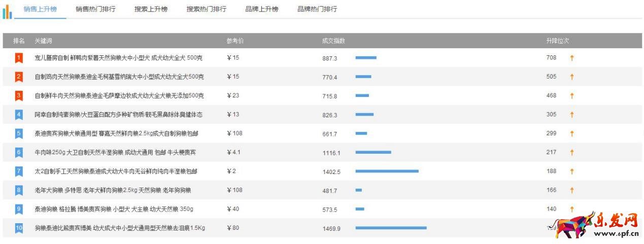The image size is (644, 244).
Task: Click the 成交指数 bar for 1402.5
Action: click(387, 171)
